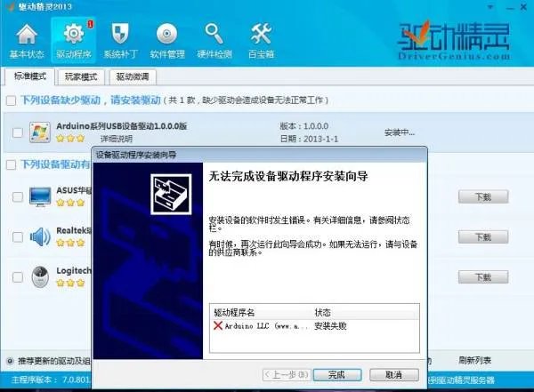This screenshot has height=392, width=534.
Task: Check the 下列设备驱动有 section checkbox
Action: [x=11, y=165]
